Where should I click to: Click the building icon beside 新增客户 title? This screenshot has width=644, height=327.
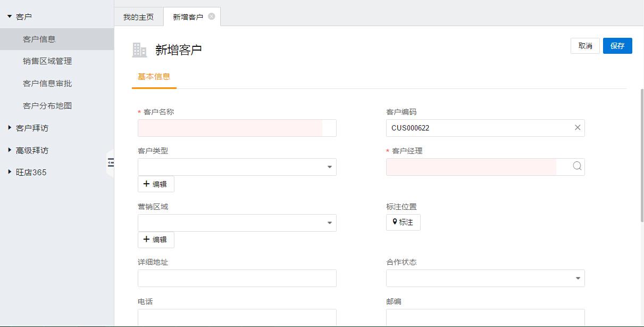tap(139, 50)
